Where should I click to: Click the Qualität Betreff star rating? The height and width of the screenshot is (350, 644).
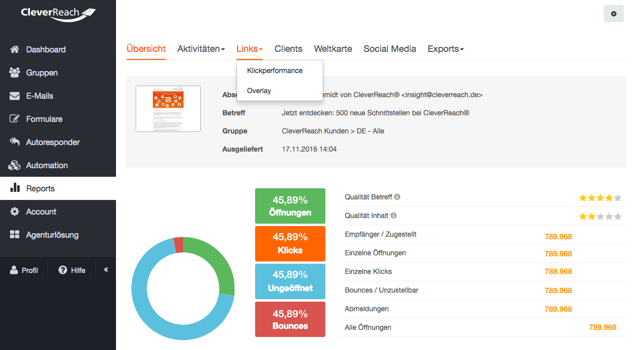pyautogui.click(x=600, y=198)
